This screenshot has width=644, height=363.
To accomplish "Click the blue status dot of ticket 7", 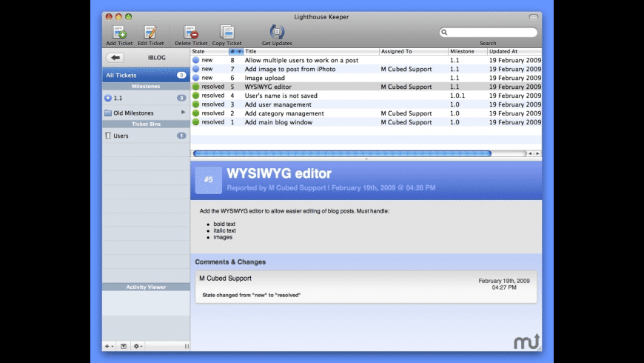I will coord(196,69).
